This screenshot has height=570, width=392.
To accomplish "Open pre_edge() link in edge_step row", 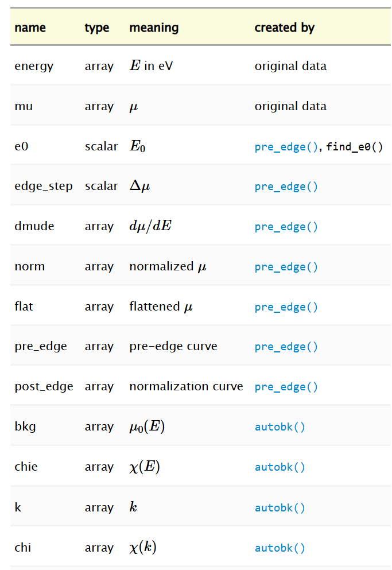I will 286,187.
